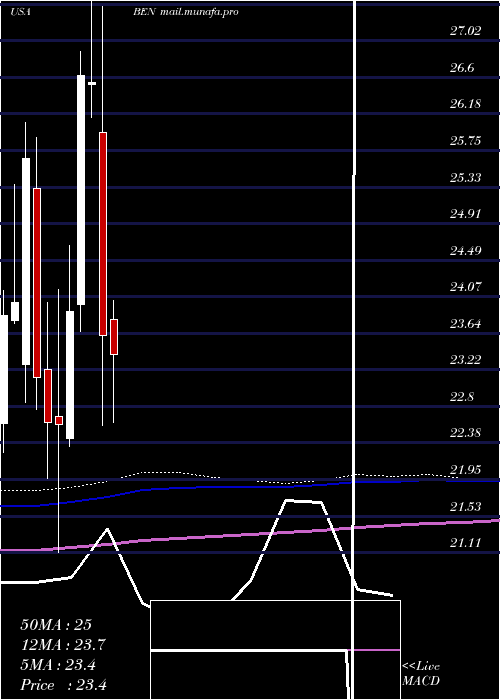Click the 26.18 price axis label
The width and height of the screenshot is (500, 700).
(x=465, y=104)
